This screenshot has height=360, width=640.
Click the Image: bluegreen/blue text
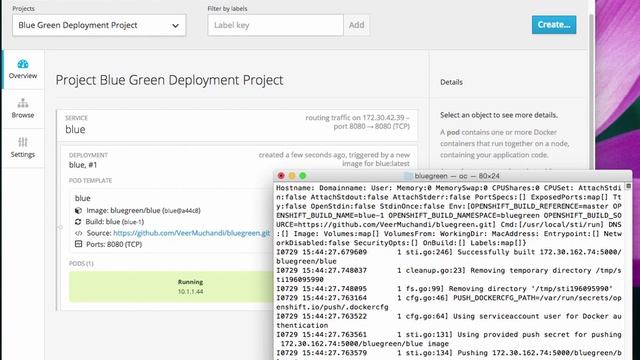(143, 211)
